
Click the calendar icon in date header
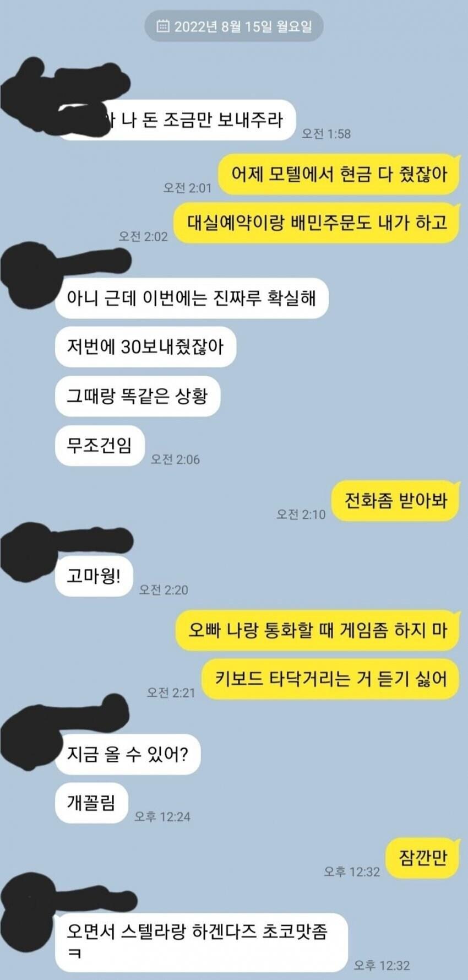click(x=162, y=26)
